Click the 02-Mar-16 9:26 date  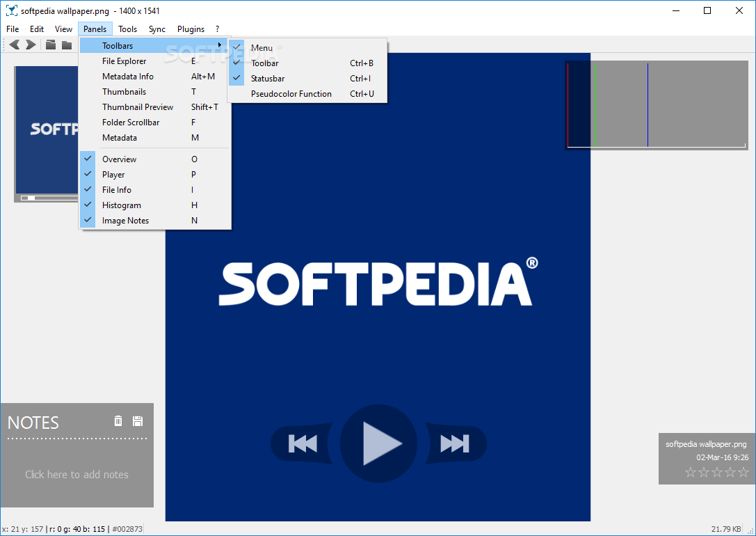click(722, 457)
